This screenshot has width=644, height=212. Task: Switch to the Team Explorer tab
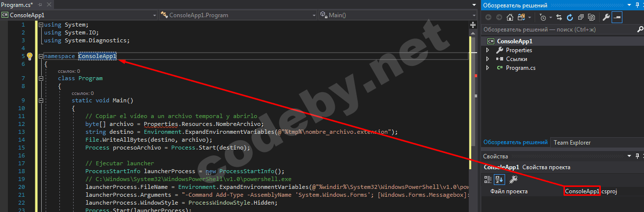pyautogui.click(x=572, y=143)
